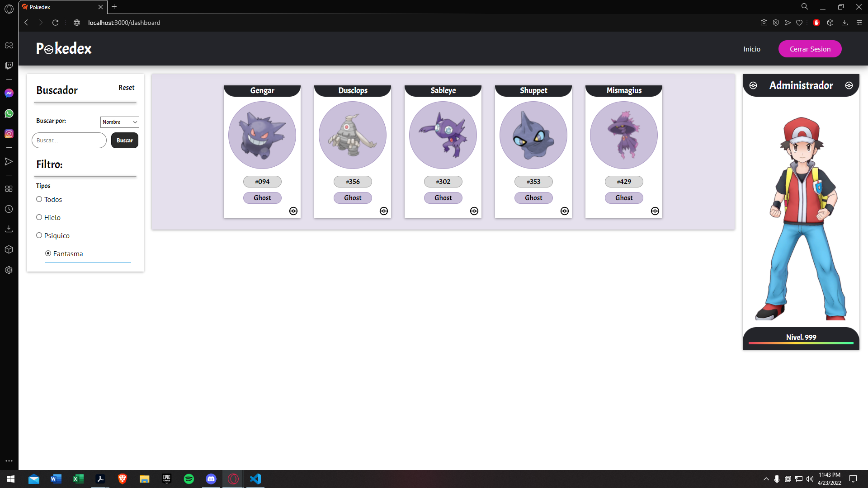Select the Psiquico type filter

(39, 235)
